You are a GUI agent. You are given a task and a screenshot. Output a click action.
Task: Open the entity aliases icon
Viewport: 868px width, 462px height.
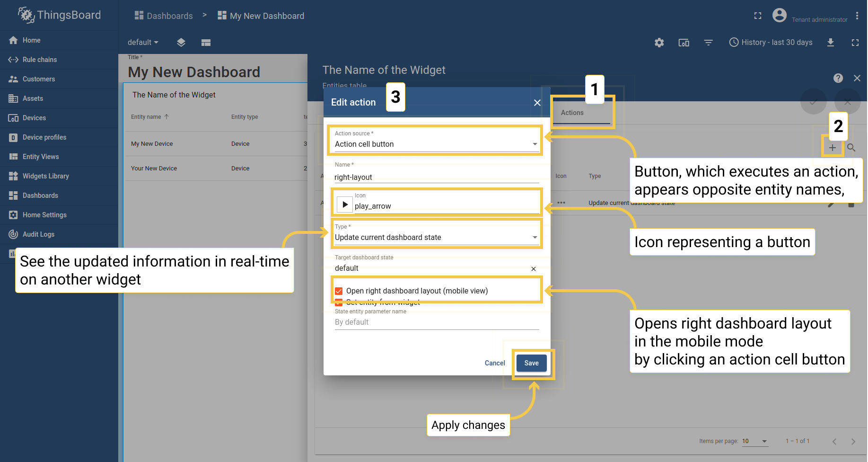click(x=684, y=43)
